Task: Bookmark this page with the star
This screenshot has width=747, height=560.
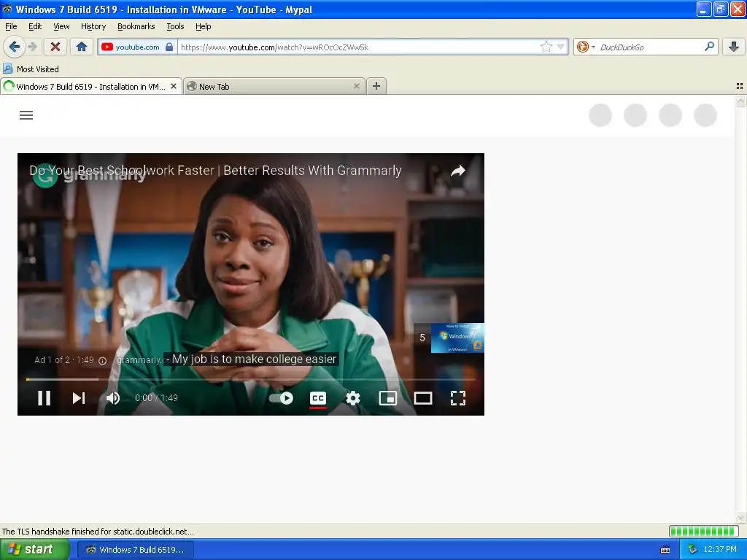Action: (546, 47)
